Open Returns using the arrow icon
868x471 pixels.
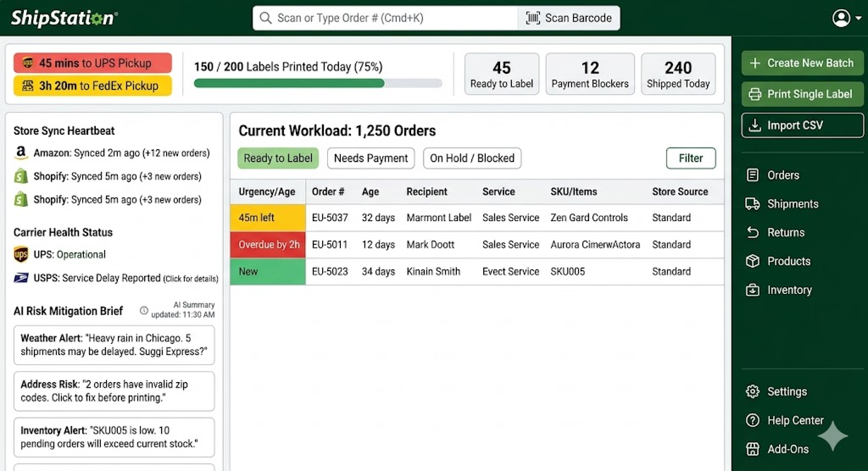coord(752,232)
